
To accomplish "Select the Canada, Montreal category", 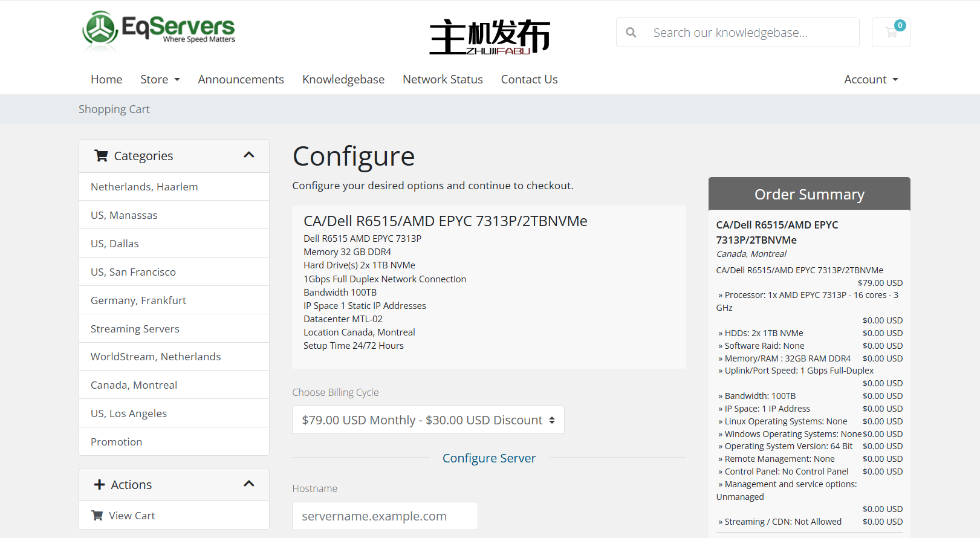I will (134, 385).
